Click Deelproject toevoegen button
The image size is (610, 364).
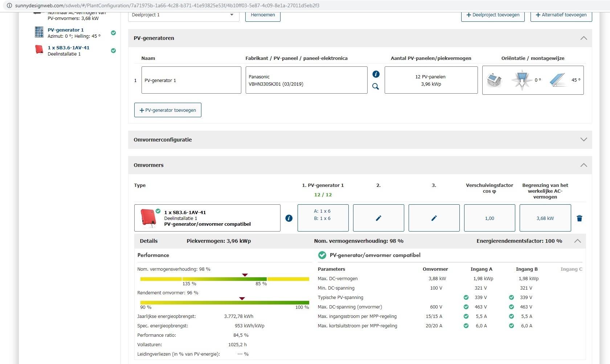coord(493,15)
